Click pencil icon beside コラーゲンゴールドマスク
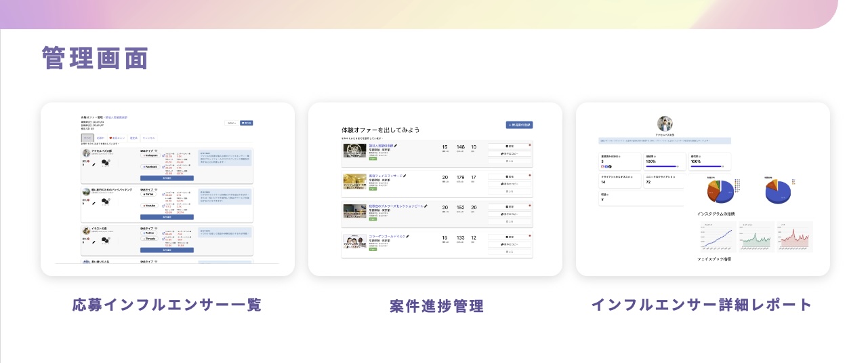The height and width of the screenshot is (363, 868). pyautogui.click(x=407, y=236)
